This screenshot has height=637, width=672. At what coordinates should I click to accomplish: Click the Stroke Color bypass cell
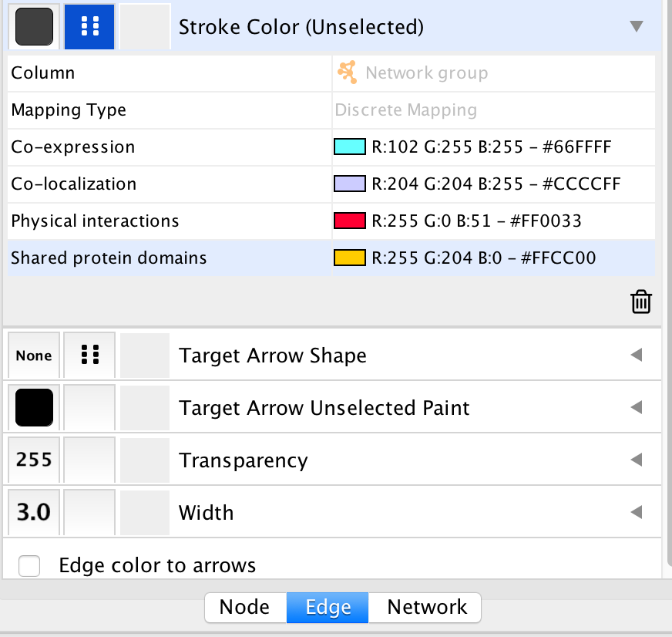point(145,28)
